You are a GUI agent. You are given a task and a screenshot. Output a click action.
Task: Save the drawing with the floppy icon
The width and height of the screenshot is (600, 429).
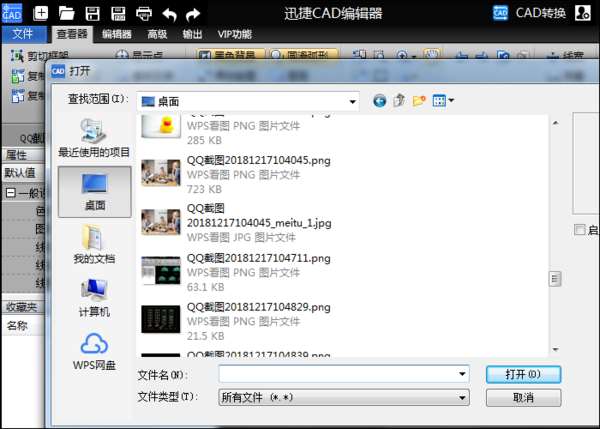92,13
